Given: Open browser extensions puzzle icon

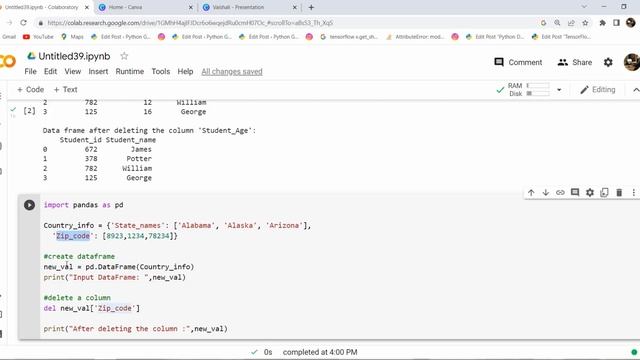Looking at the screenshot, I should coord(602,23).
